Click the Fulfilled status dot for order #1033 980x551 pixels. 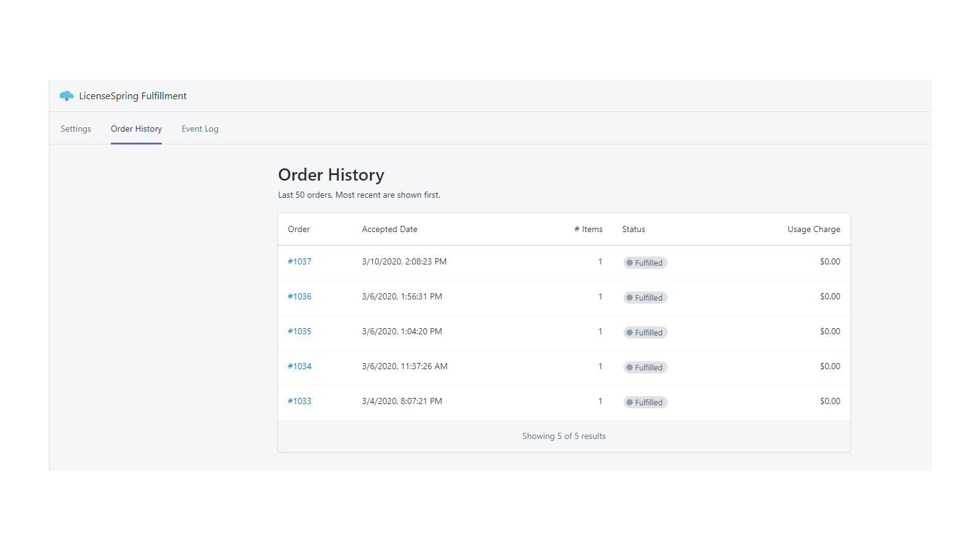coord(630,402)
